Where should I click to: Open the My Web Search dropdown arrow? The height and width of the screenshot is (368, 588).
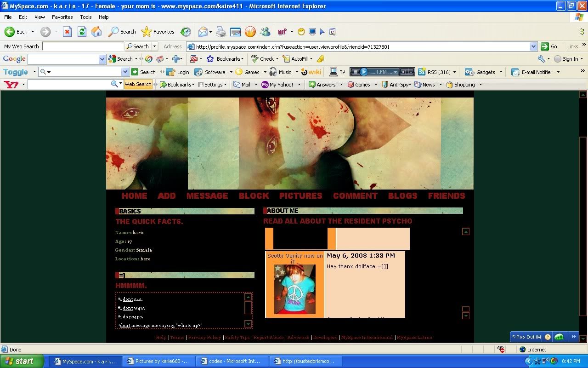(x=154, y=46)
